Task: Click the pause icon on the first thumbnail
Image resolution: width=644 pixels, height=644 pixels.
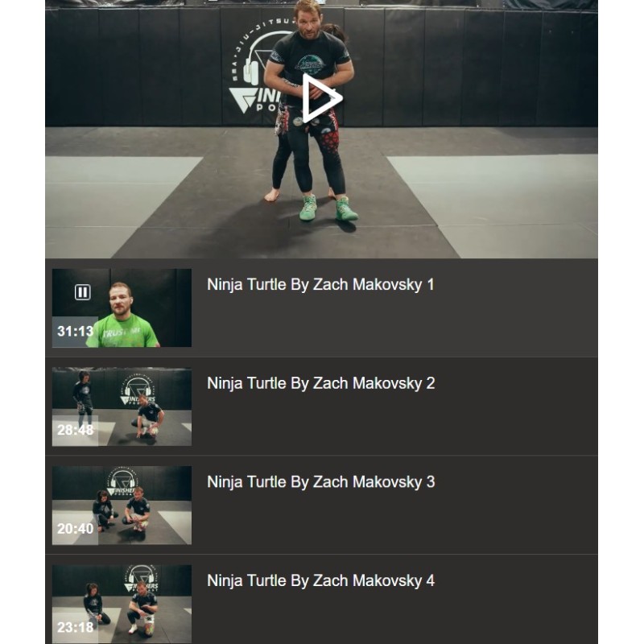Action: (82, 292)
